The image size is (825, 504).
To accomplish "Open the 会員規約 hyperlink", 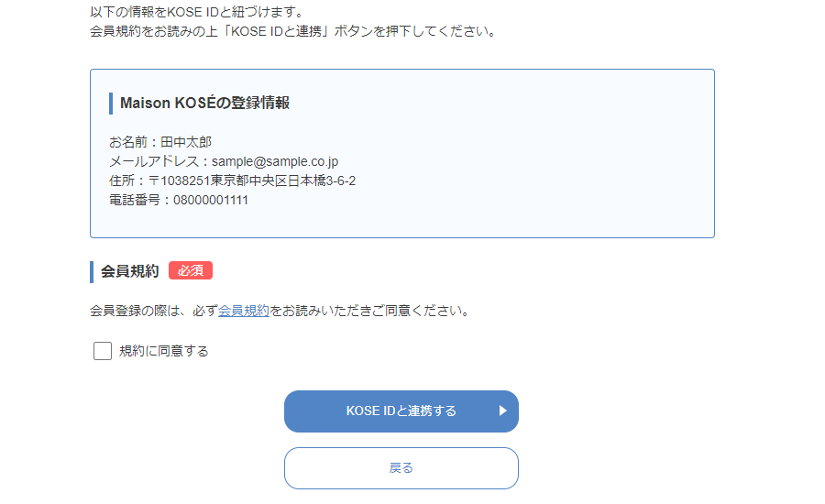I will [244, 311].
